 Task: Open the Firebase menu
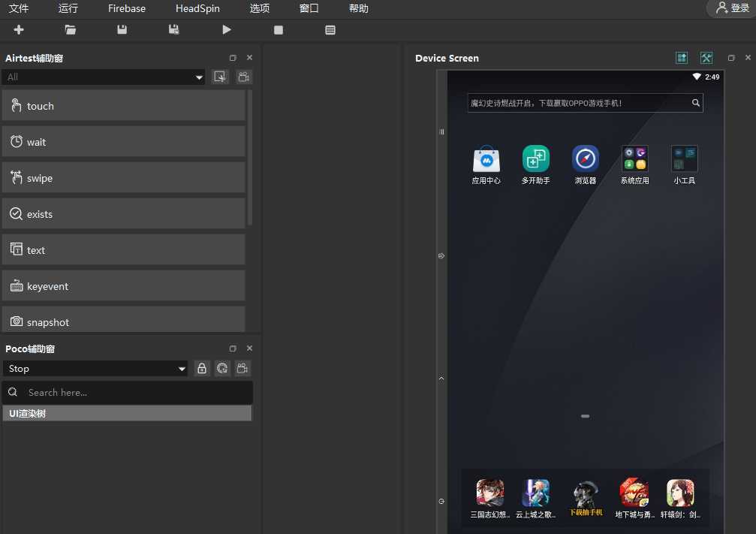127,8
